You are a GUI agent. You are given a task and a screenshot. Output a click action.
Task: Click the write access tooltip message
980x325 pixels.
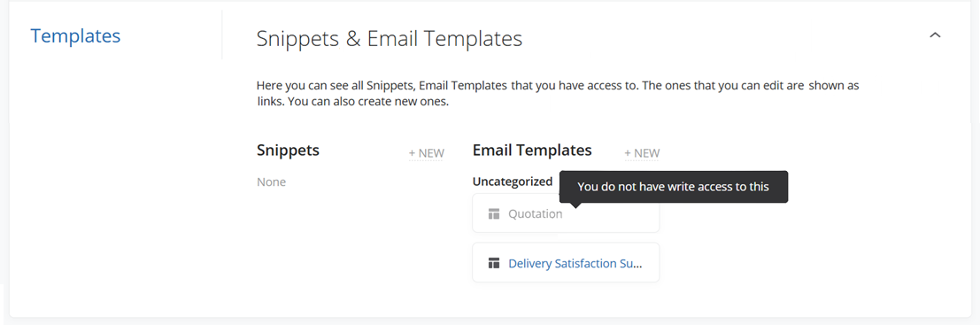[x=673, y=186]
